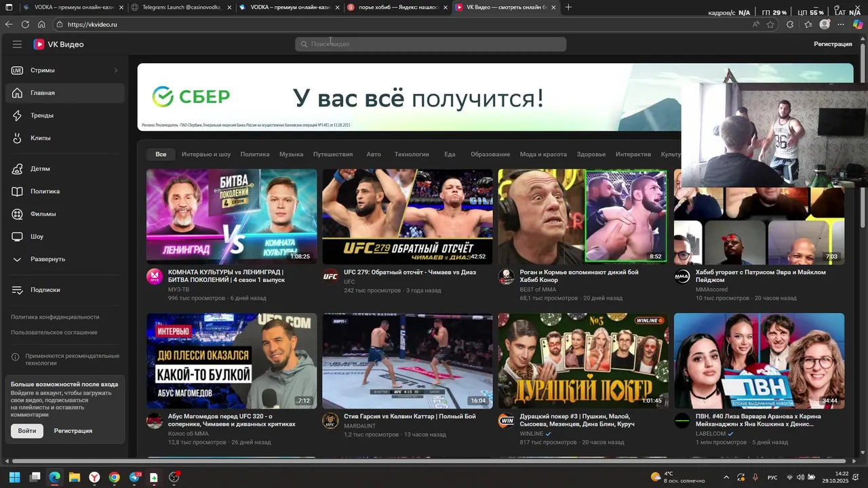The image size is (868, 488).
Task: Open the WINLINE channel avatar
Action: click(507, 421)
